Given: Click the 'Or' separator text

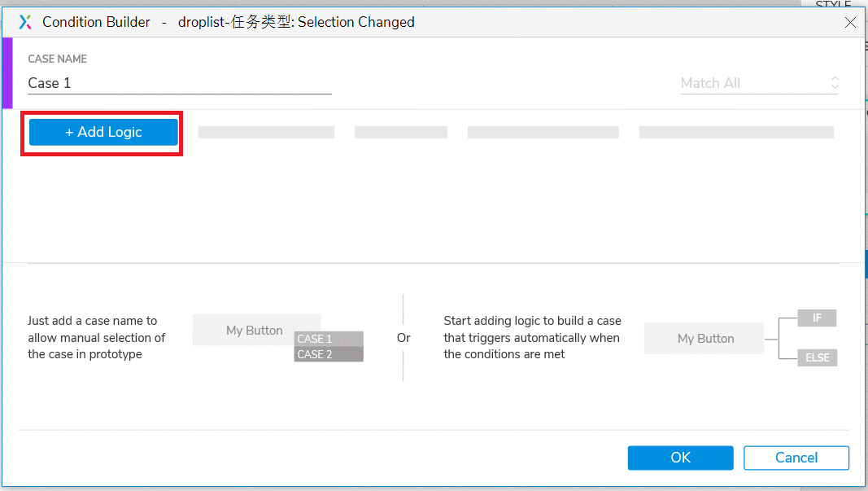Looking at the screenshot, I should 403,338.
